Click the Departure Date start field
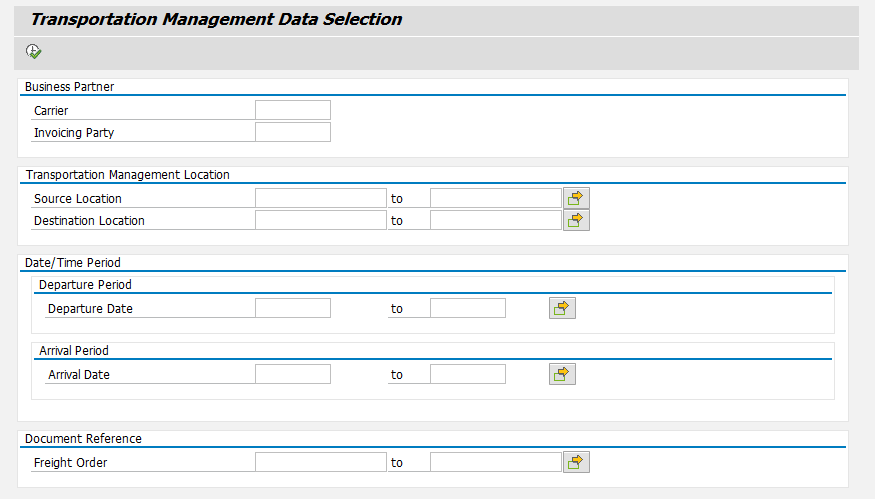 click(292, 308)
